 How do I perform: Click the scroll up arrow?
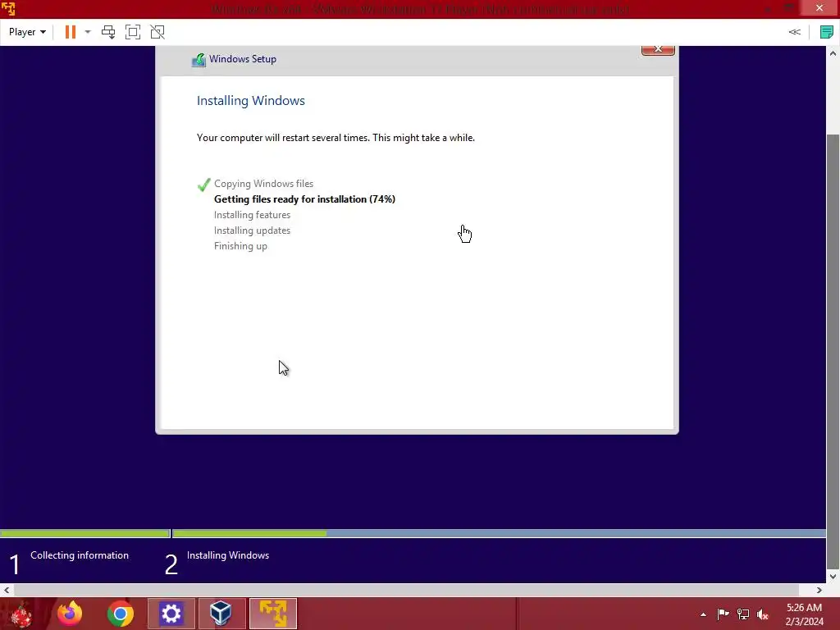click(x=833, y=53)
